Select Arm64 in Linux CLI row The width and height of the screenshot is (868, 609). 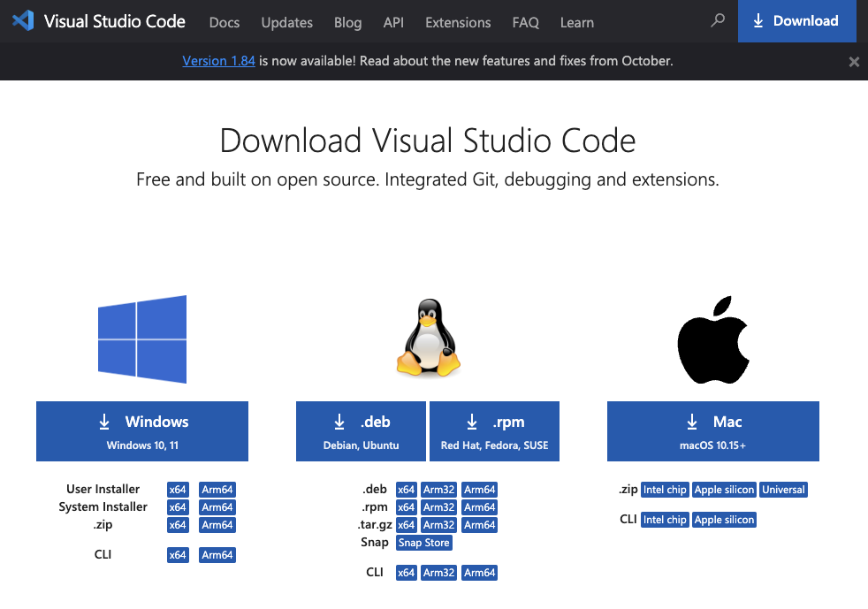pos(479,573)
